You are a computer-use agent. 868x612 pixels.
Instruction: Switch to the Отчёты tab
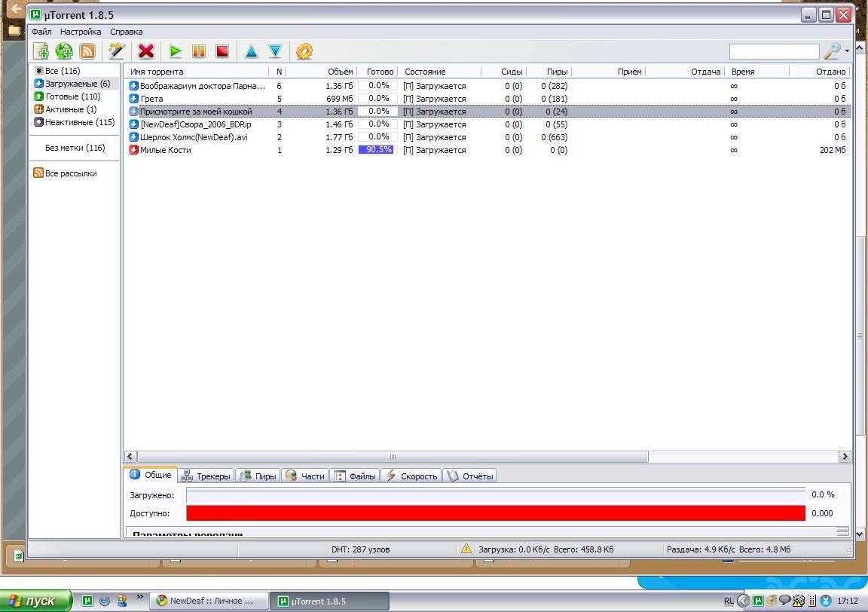point(470,476)
